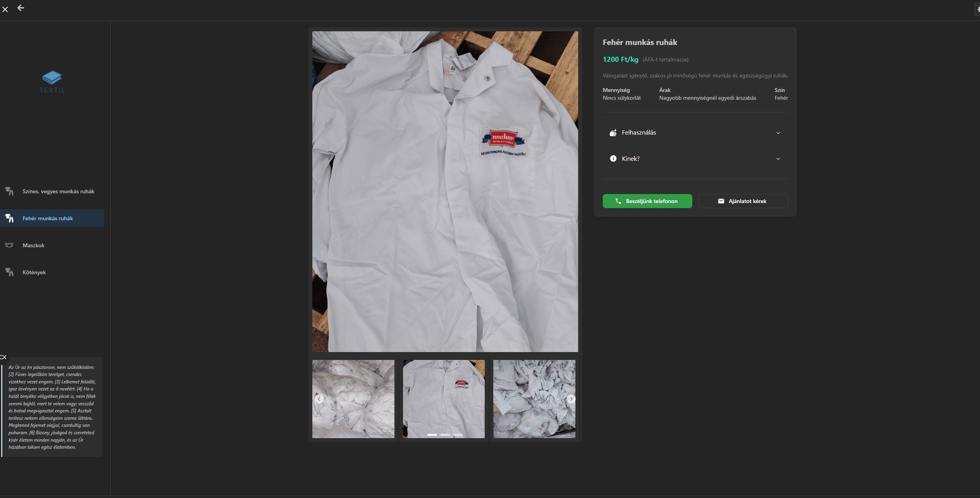The image size is (980, 498).
Task: Expand the Kinek? section chevron
Action: pyautogui.click(x=778, y=158)
